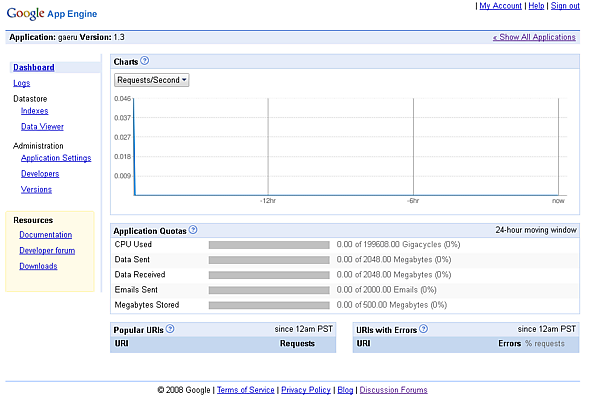600x403 pixels.
Task: Click the CPU Used quota bar
Action: (268, 244)
